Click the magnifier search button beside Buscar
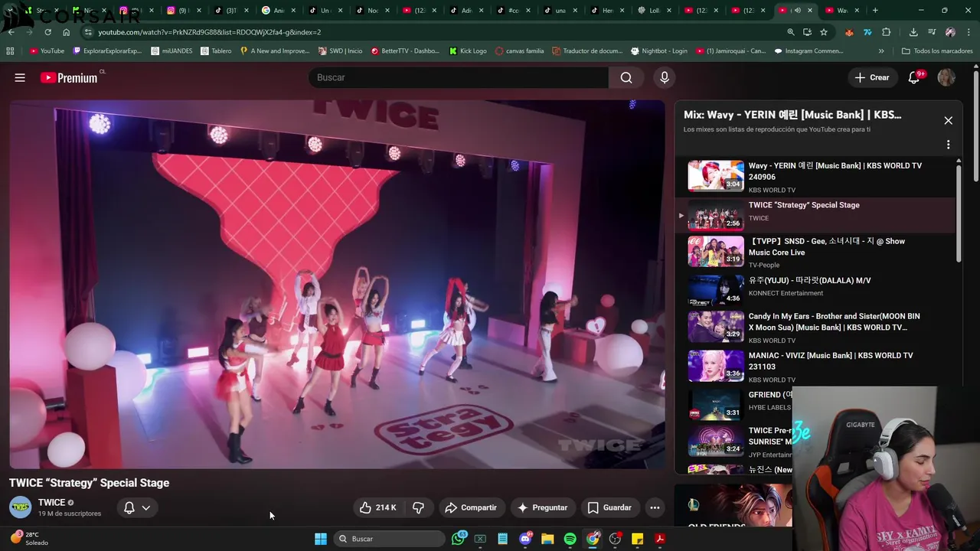Screen dimensions: 980x551 pos(626,77)
